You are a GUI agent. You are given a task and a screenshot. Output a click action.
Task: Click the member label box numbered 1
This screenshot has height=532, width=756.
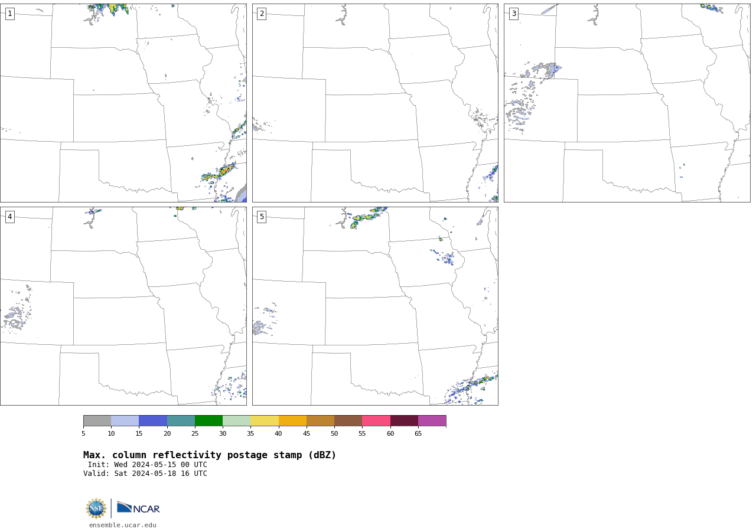[x=9, y=14]
